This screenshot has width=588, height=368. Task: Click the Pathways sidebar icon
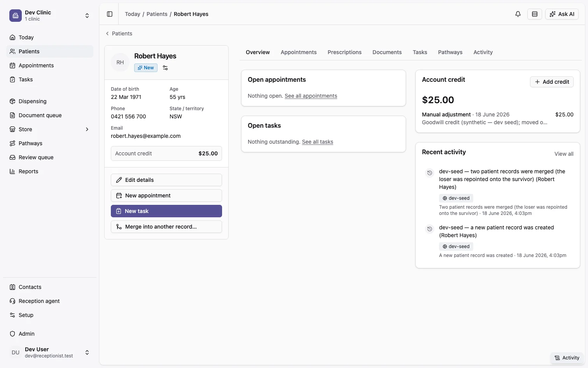coord(12,143)
